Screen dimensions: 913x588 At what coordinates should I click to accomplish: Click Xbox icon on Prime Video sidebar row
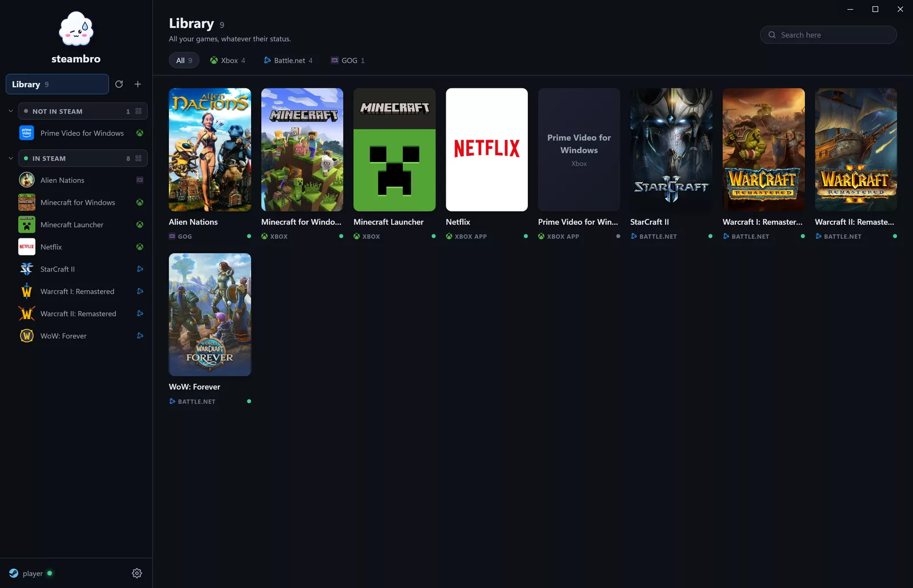tap(140, 133)
